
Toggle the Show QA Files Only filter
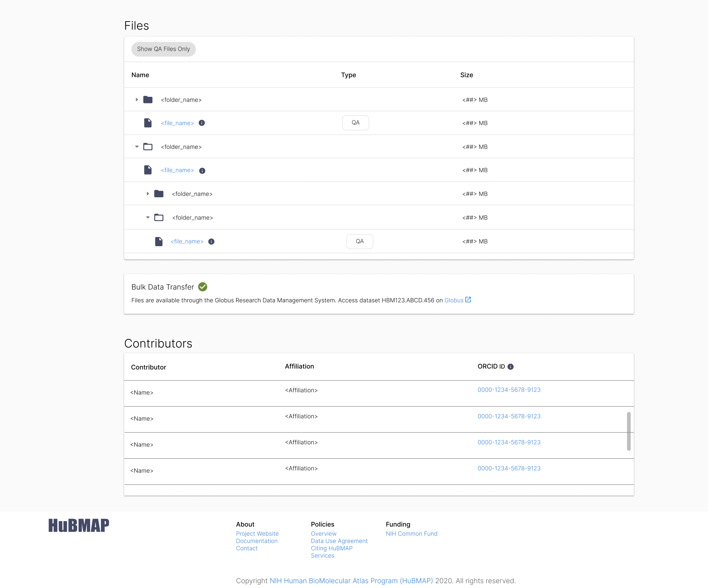point(163,49)
